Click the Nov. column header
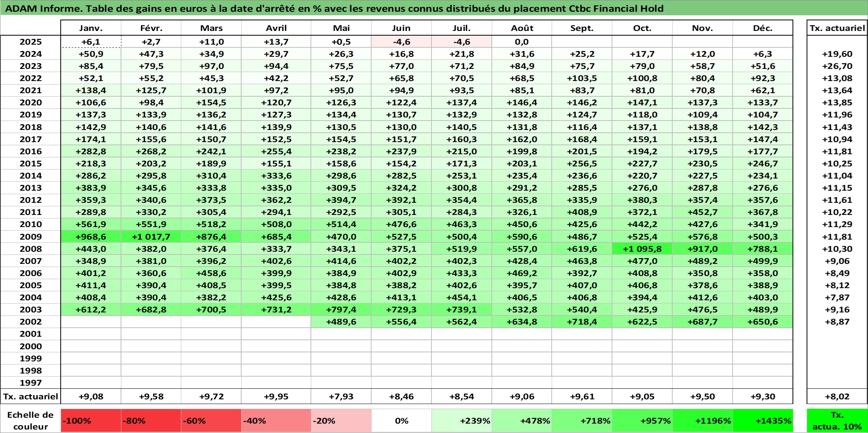The height and width of the screenshot is (433, 868). [702, 28]
